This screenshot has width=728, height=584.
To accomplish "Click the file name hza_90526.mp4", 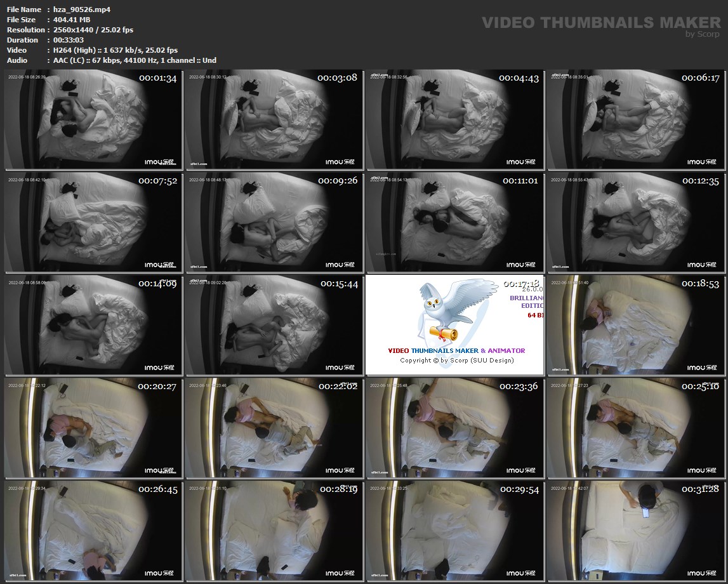I will tap(82, 10).
